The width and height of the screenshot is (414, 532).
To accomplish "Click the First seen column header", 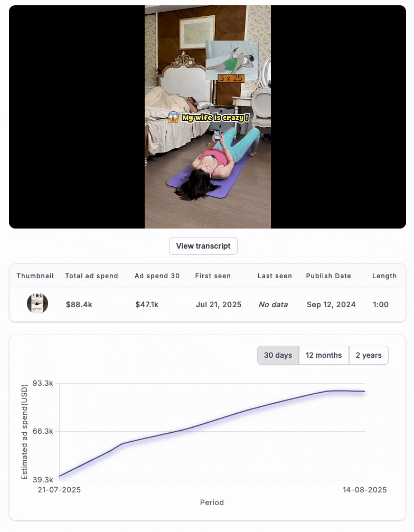I will point(213,276).
